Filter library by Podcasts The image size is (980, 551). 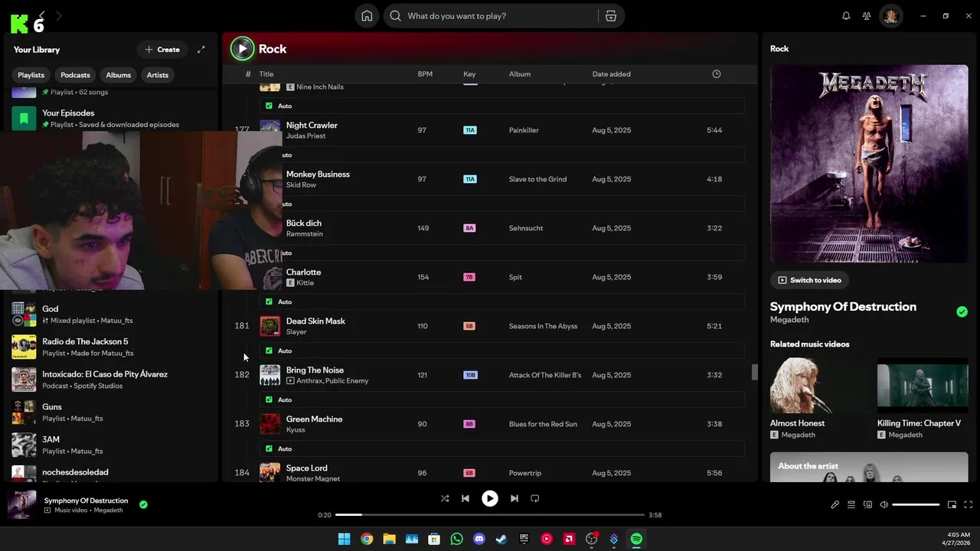coord(75,75)
